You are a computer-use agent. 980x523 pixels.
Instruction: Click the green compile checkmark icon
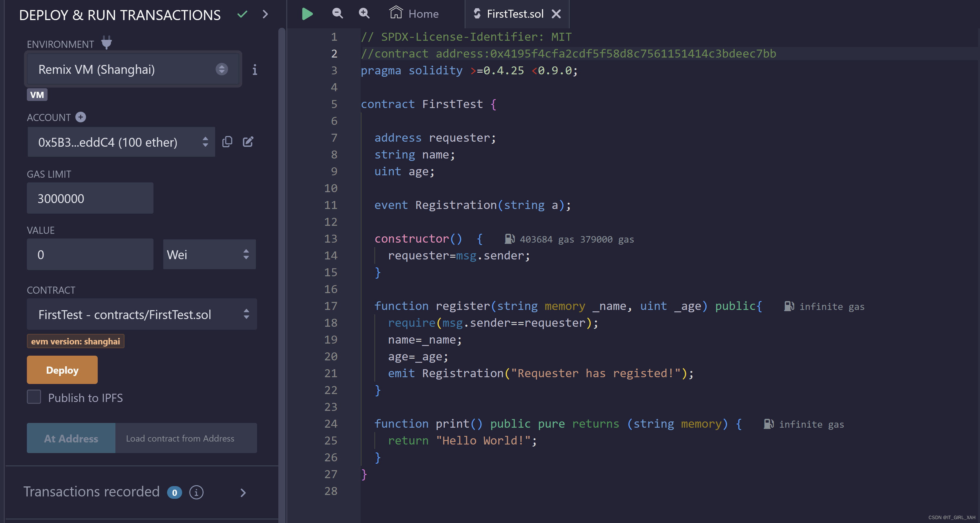[x=242, y=14]
